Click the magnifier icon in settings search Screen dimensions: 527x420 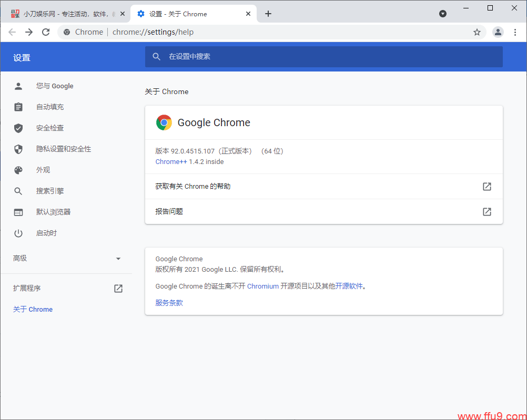pos(156,56)
